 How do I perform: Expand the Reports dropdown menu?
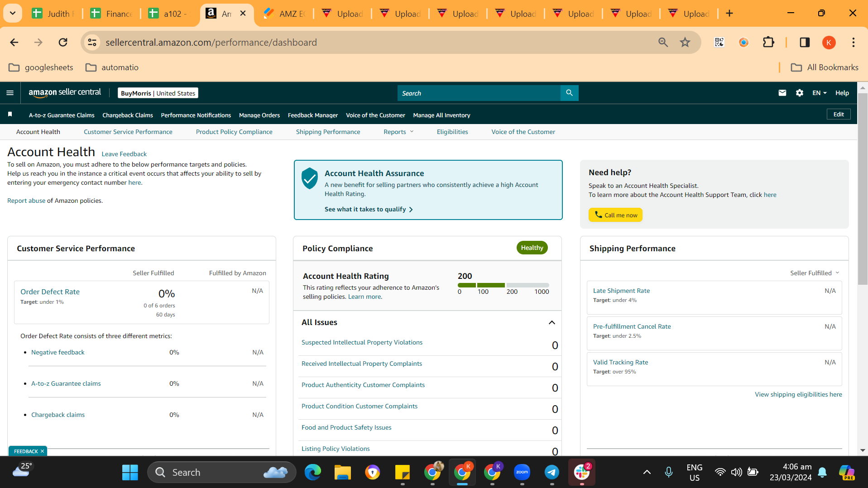398,132
